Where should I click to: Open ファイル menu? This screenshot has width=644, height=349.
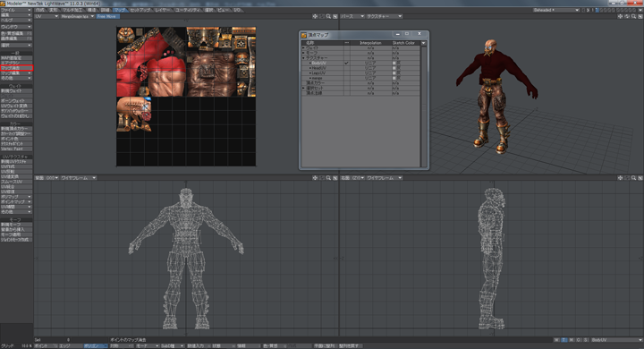(16, 10)
